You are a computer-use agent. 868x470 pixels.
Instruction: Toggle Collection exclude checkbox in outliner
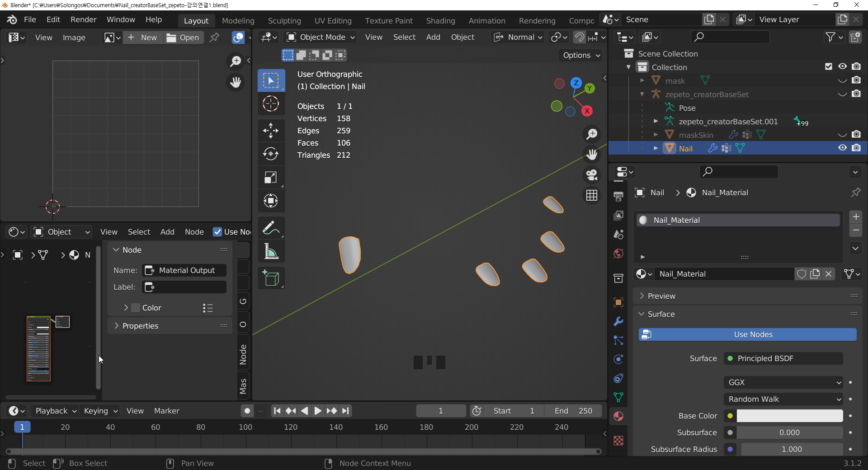(x=829, y=67)
